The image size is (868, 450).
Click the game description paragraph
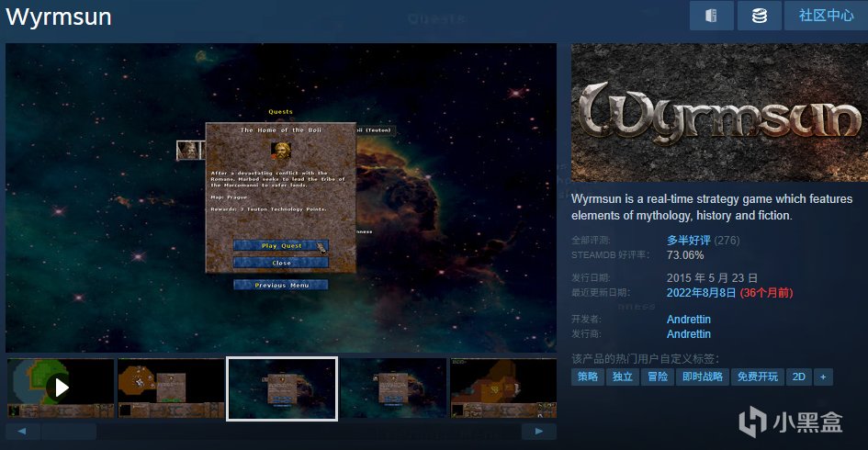click(712, 207)
